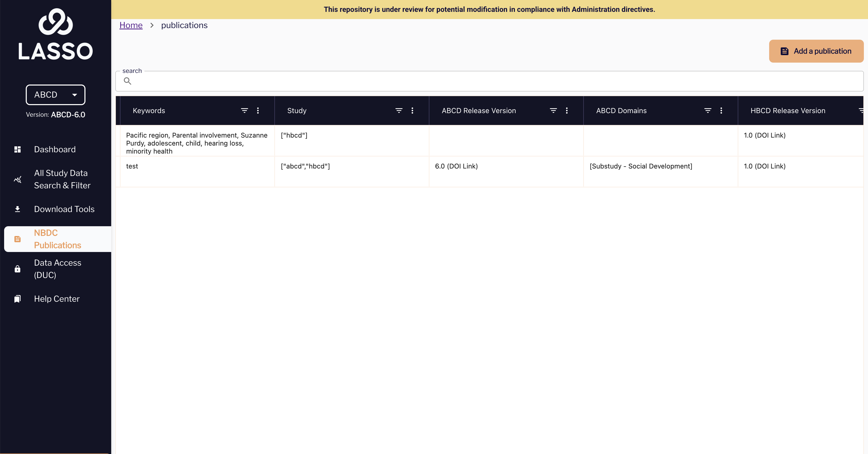Open ABCD Release Version column options menu
Screen dimensions: 868x454
(x=567, y=111)
